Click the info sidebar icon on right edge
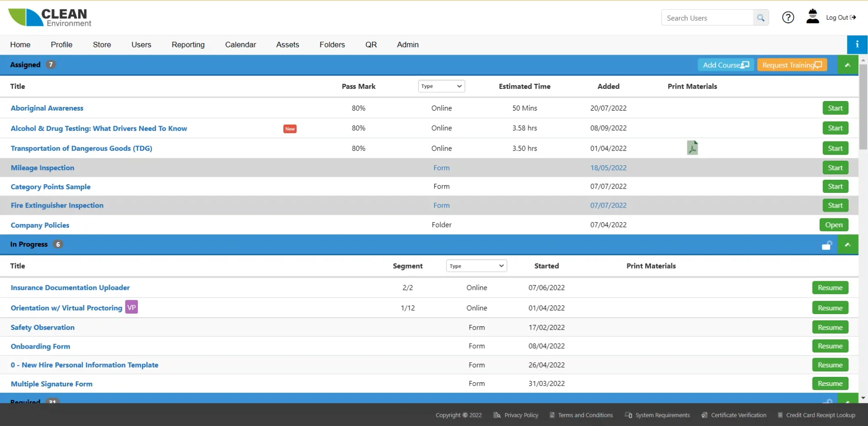Screen dimensions: 868x426 pyautogui.click(x=858, y=45)
